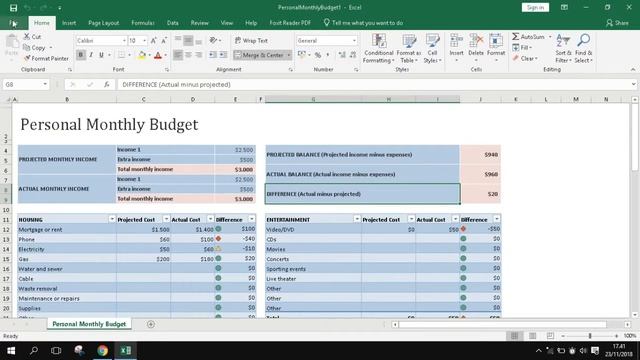Set middle vertical alignment
This screenshot has height=360, width=640.
188,40
